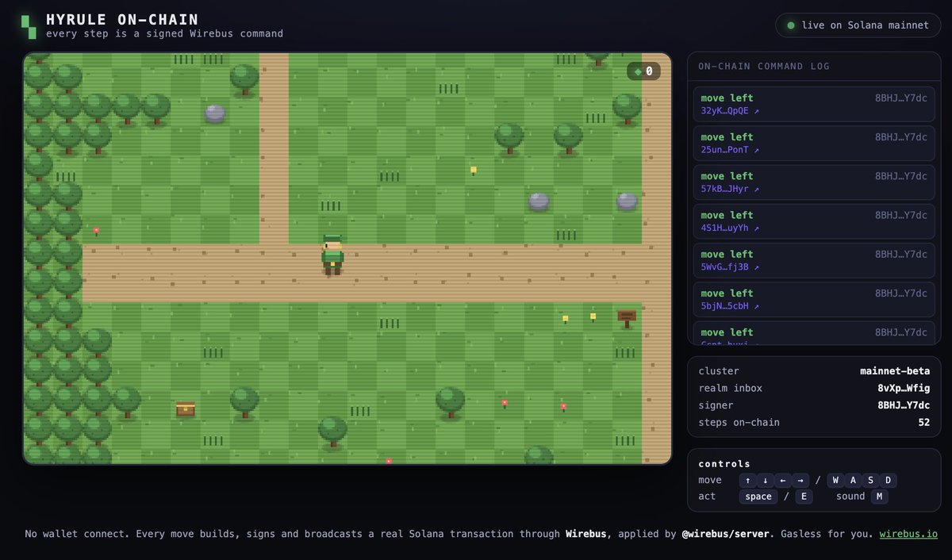The image size is (952, 560).
Task: Click the W key cap
Action: pos(835,480)
